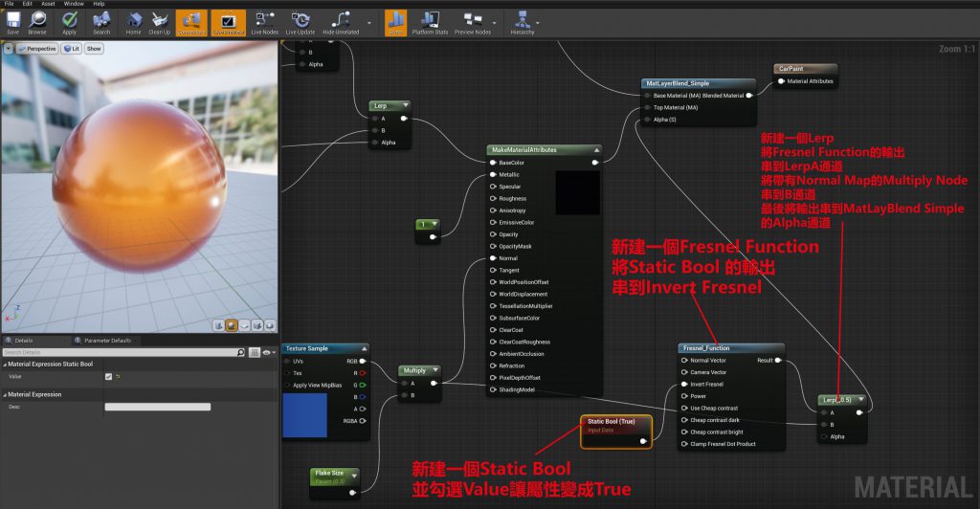Open Platform Stats from the toolbar
This screenshot has height=509, width=980.
coord(429,21)
